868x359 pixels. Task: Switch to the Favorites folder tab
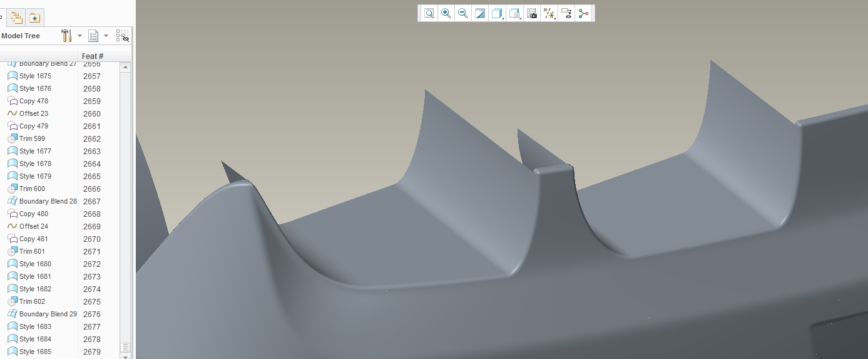[x=34, y=18]
